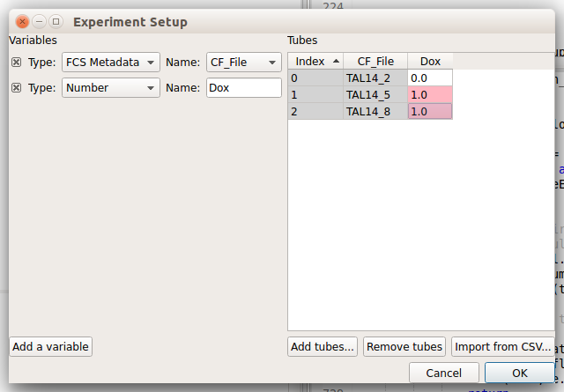Cancel the Experiment Setup dialog
This screenshot has height=392, width=564.
click(x=444, y=373)
